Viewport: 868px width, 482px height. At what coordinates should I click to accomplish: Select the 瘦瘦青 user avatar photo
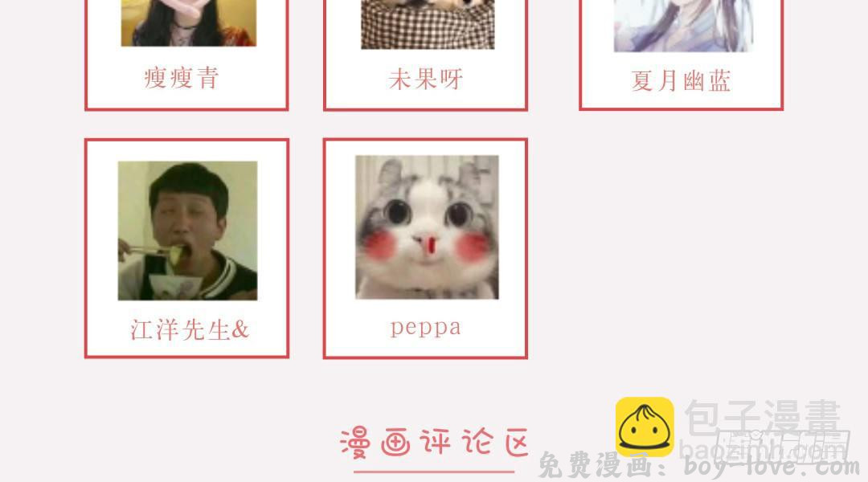tap(189, 22)
